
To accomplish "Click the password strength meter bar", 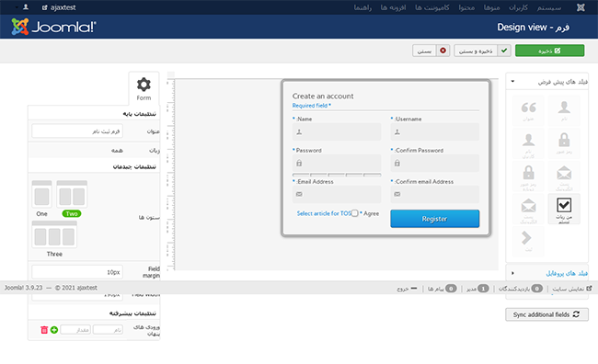I will click(337, 175).
